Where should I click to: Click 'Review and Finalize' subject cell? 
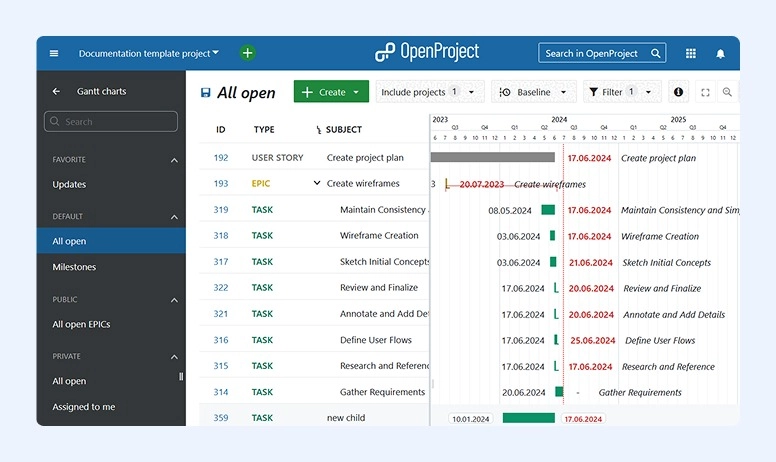[x=379, y=288]
